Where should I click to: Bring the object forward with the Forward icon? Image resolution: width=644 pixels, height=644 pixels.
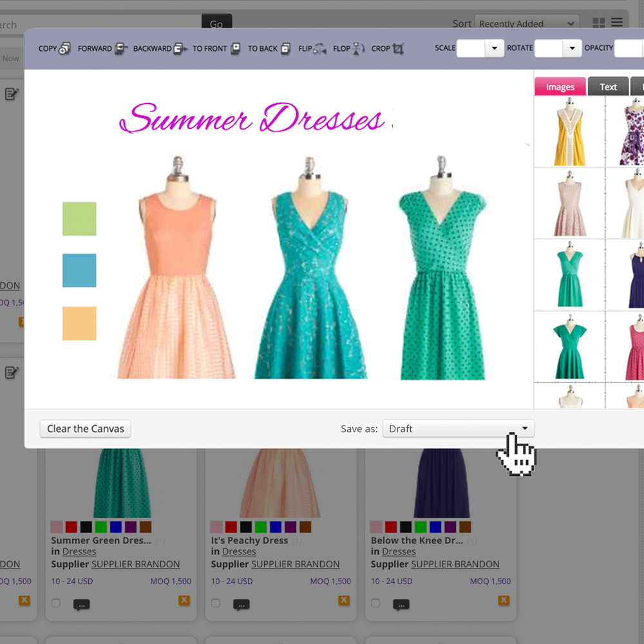tap(121, 49)
